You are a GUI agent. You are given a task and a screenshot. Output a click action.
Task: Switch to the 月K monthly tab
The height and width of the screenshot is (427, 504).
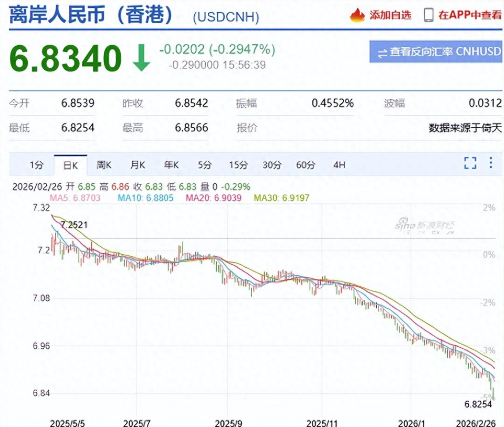point(137,164)
